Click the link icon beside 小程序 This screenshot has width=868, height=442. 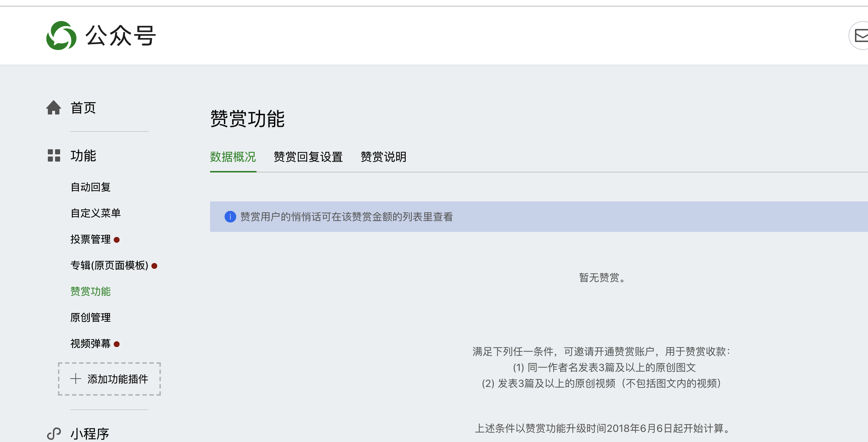pos(54,433)
